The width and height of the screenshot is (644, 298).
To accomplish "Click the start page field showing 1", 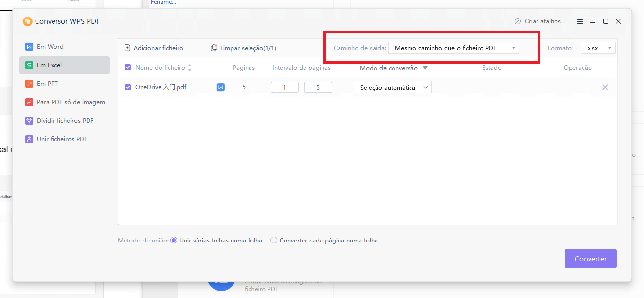I will tap(285, 87).
